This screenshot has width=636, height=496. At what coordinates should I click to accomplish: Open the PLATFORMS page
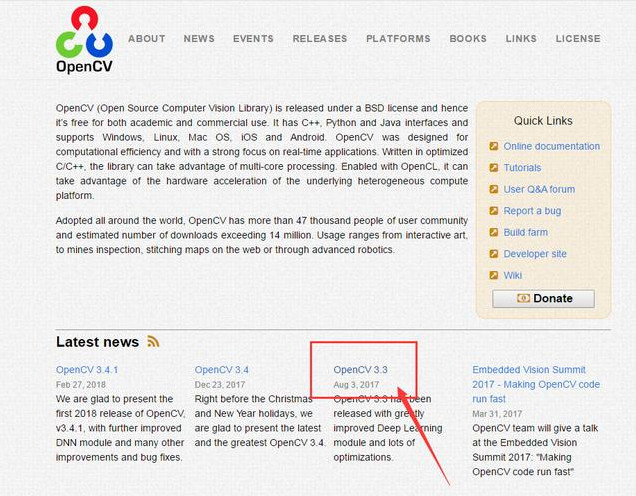coord(398,39)
